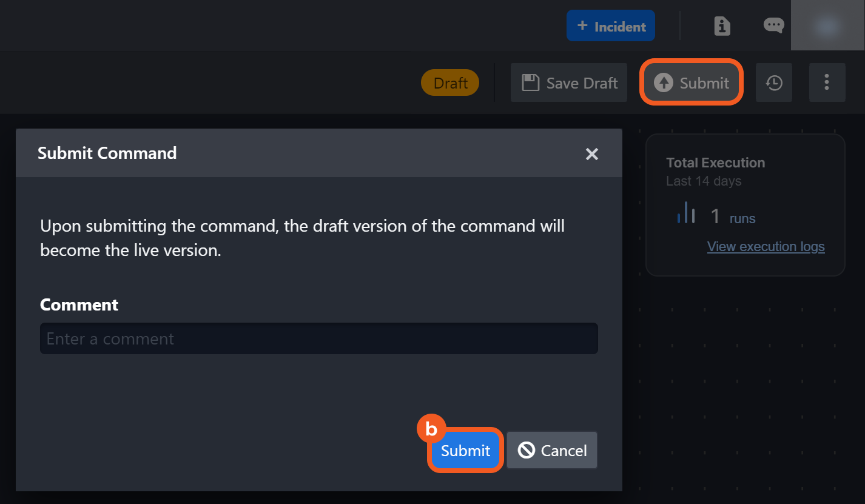This screenshot has width=865, height=504.
Task: Click the floppy disk Save Draft icon
Action: tap(531, 83)
